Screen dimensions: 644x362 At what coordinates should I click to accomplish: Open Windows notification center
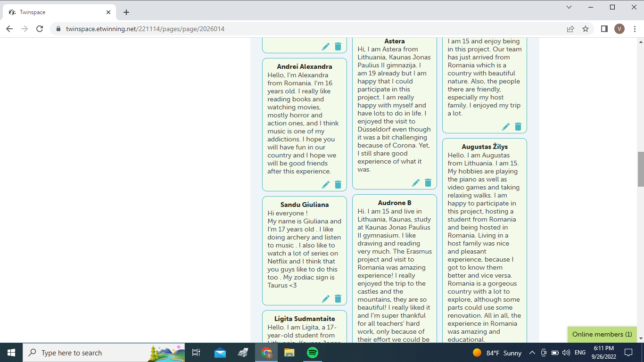(628, 353)
